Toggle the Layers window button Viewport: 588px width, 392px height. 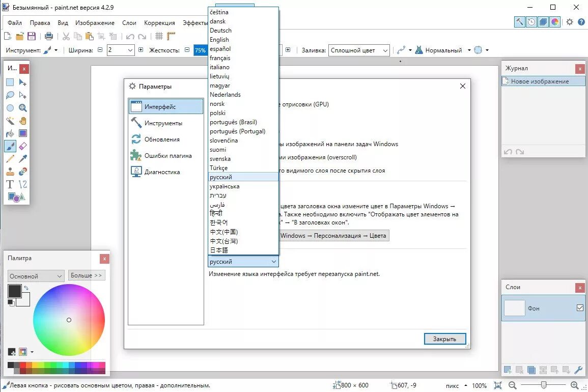point(543,22)
